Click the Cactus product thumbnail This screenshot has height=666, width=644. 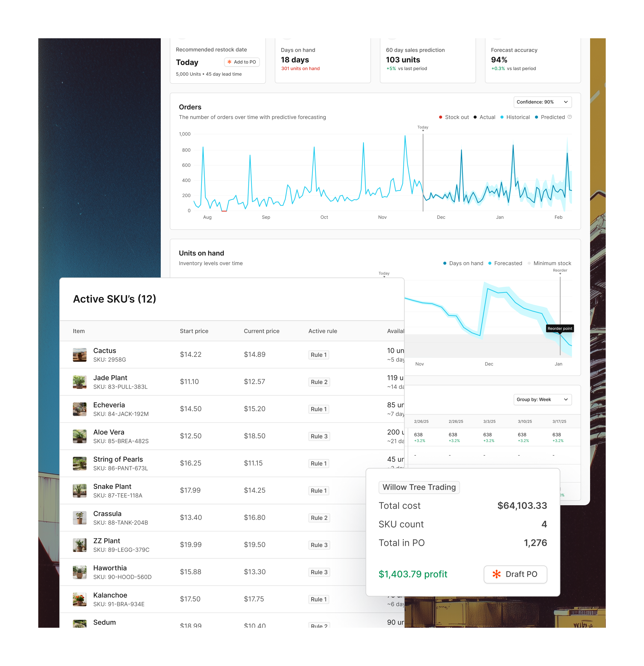coord(79,355)
